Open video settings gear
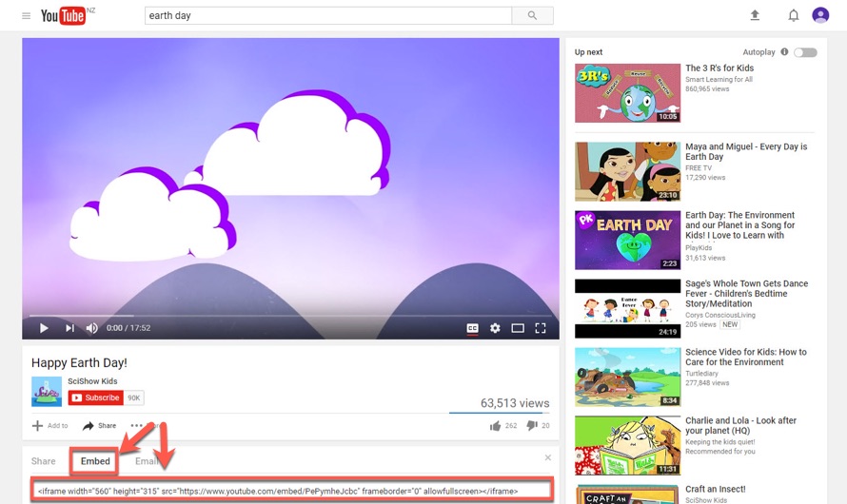 click(495, 328)
